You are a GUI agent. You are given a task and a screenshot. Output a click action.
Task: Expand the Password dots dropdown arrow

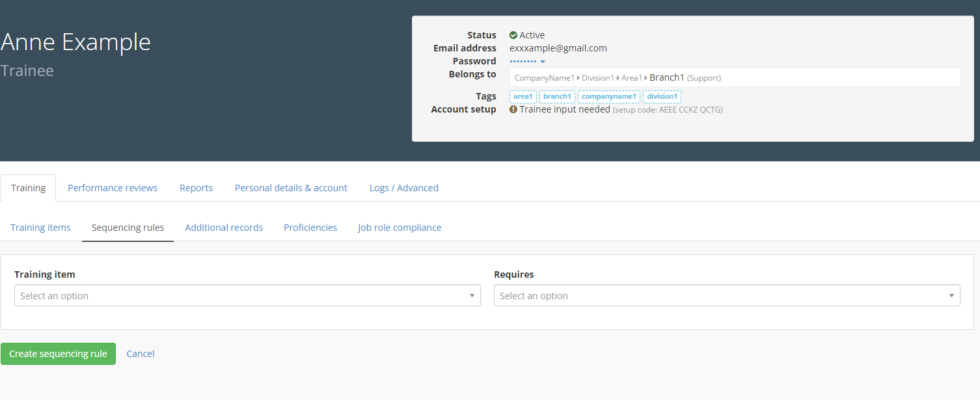point(543,62)
